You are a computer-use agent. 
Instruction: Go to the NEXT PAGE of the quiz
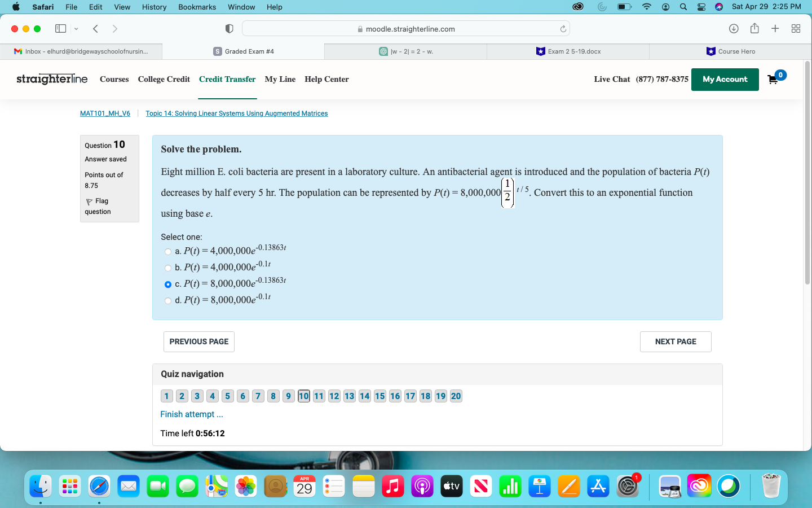point(675,341)
